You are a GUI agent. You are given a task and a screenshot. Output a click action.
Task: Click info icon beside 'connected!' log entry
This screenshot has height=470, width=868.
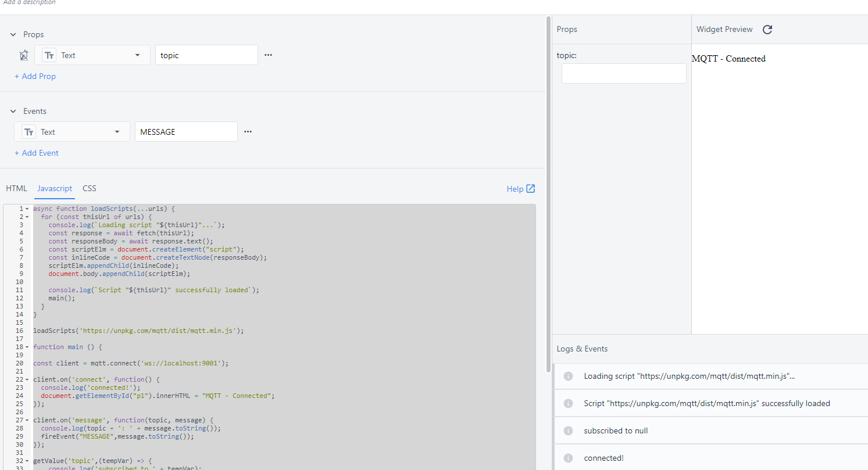[x=569, y=458]
